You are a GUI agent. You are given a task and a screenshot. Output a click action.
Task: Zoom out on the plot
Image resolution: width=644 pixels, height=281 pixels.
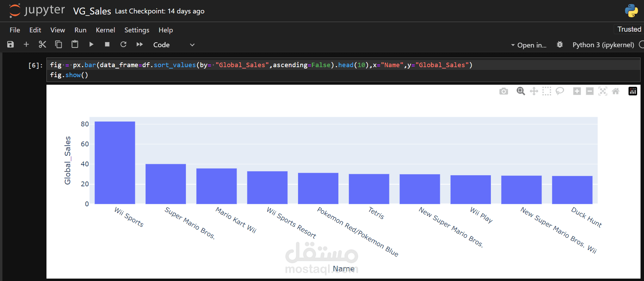coord(590,91)
